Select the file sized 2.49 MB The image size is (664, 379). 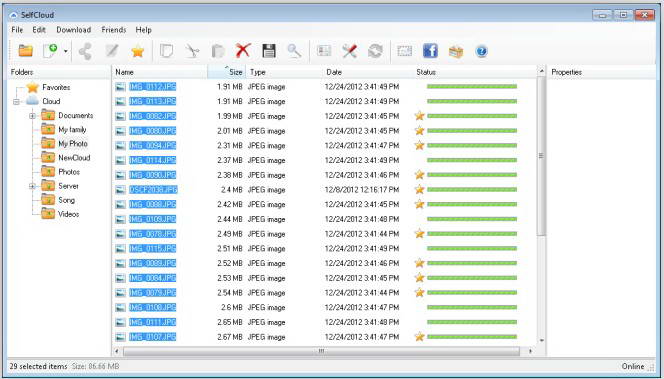pos(152,234)
